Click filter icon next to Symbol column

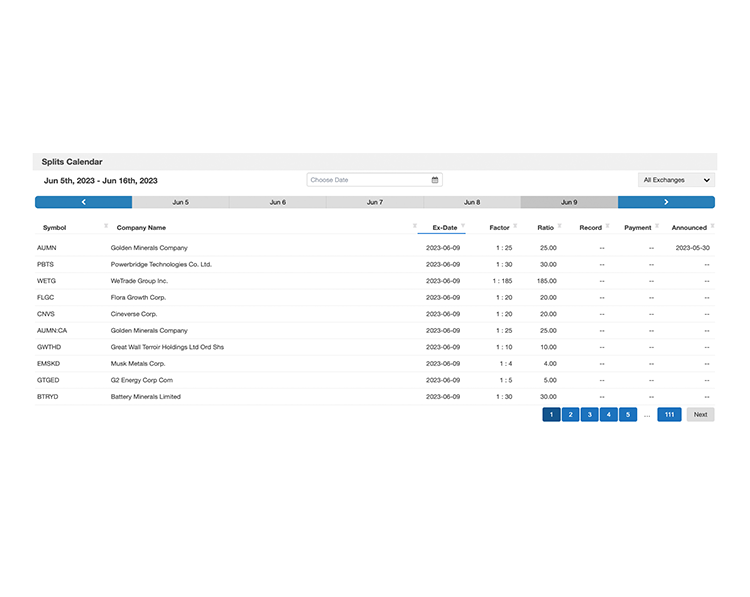(x=106, y=227)
